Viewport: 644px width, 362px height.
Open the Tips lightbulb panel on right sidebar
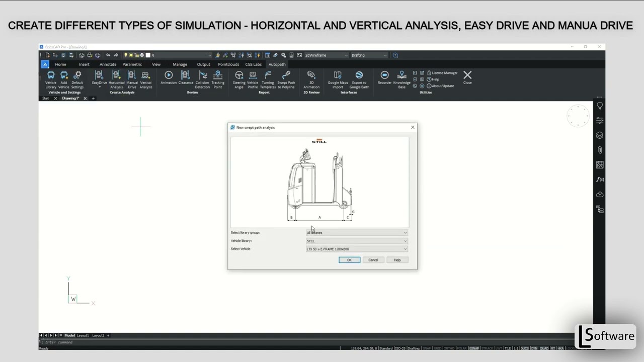pyautogui.click(x=600, y=106)
